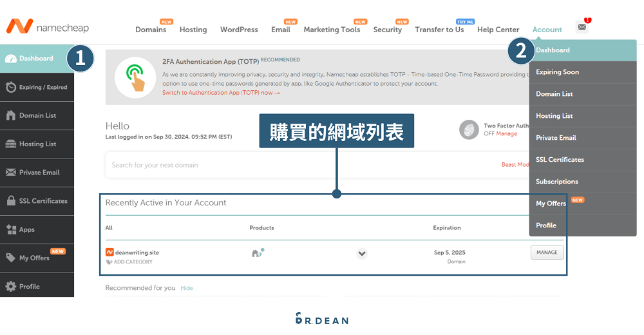
Task: Click the Expiration column header
Action: tap(447, 227)
